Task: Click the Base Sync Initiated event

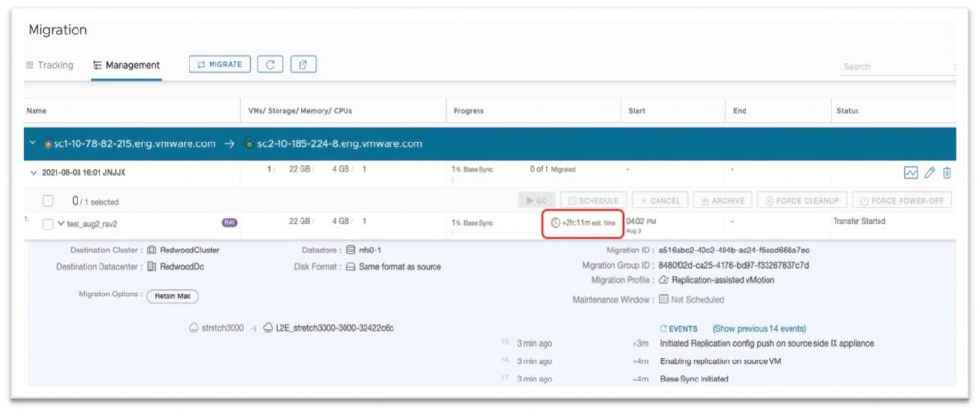Action: click(x=695, y=379)
